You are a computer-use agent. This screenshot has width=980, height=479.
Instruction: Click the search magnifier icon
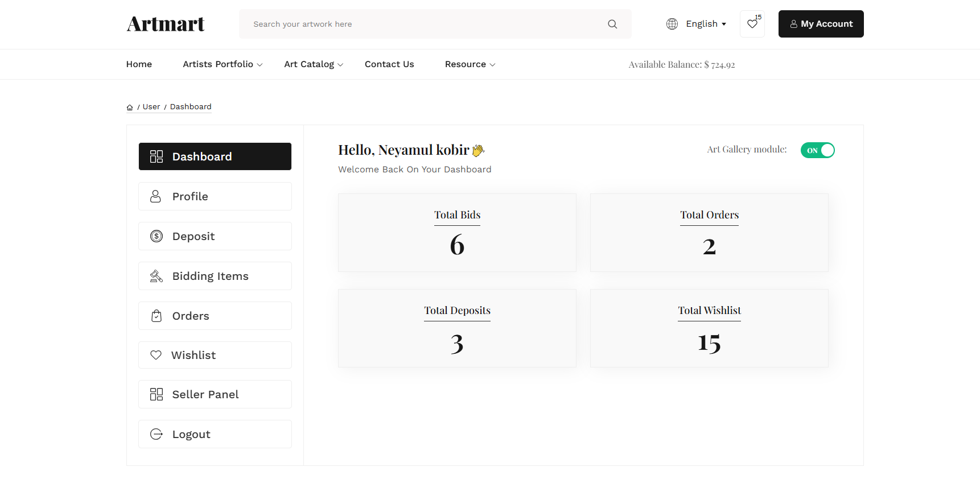(612, 24)
